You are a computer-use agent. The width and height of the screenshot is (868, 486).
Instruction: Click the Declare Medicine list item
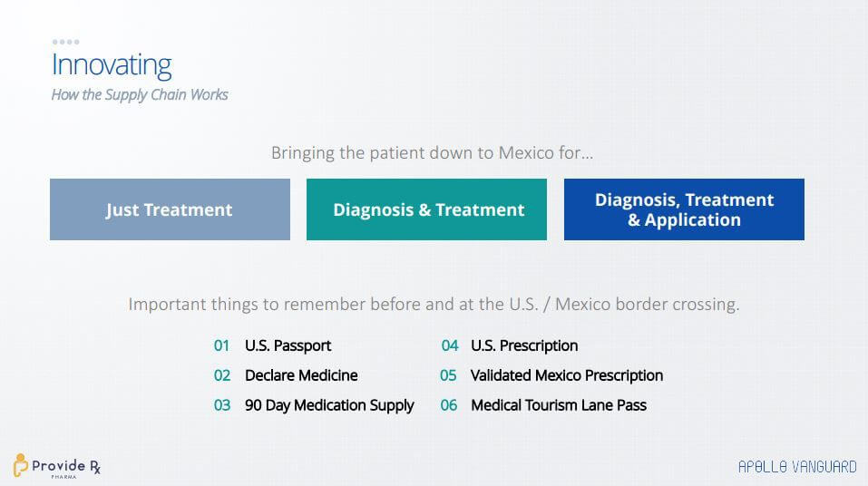click(x=301, y=375)
